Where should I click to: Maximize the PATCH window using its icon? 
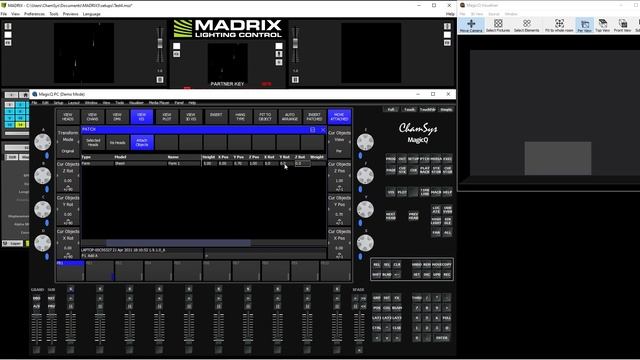click(x=313, y=130)
